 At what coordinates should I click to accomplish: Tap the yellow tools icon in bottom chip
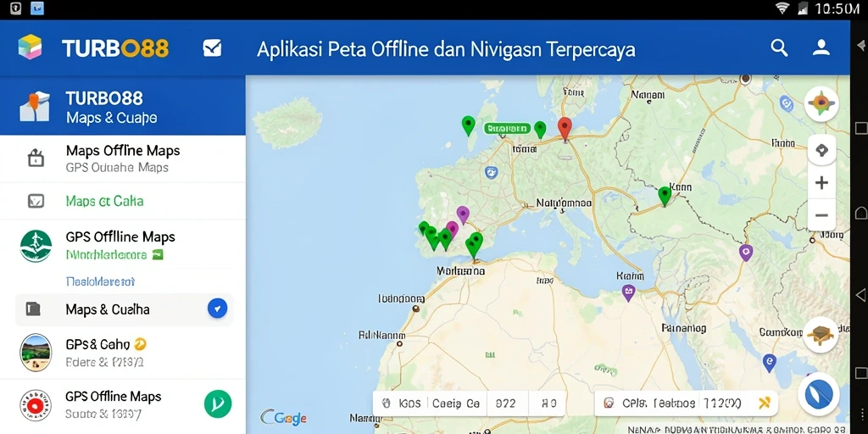click(x=764, y=403)
